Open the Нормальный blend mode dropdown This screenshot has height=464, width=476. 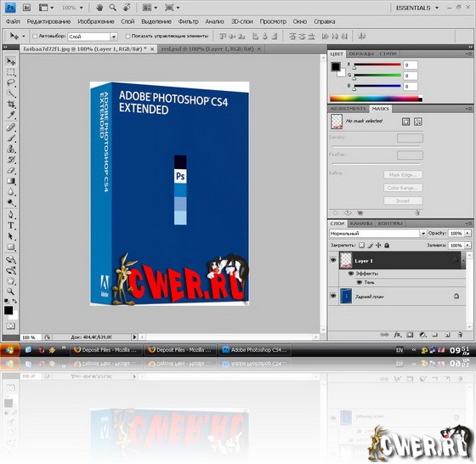[x=423, y=234]
